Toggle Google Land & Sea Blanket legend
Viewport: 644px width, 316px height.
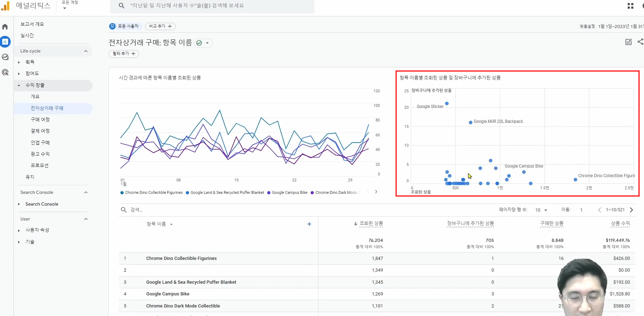(x=225, y=192)
